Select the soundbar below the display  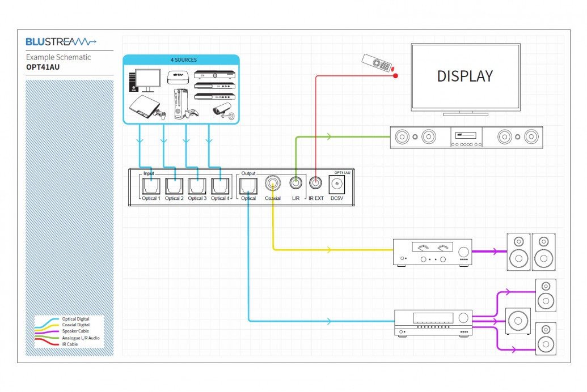(x=466, y=137)
